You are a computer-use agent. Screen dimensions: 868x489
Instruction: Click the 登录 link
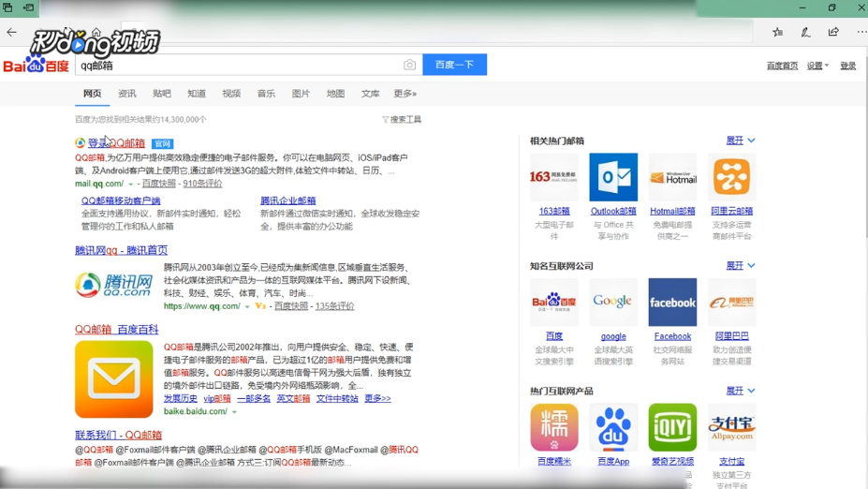point(848,66)
